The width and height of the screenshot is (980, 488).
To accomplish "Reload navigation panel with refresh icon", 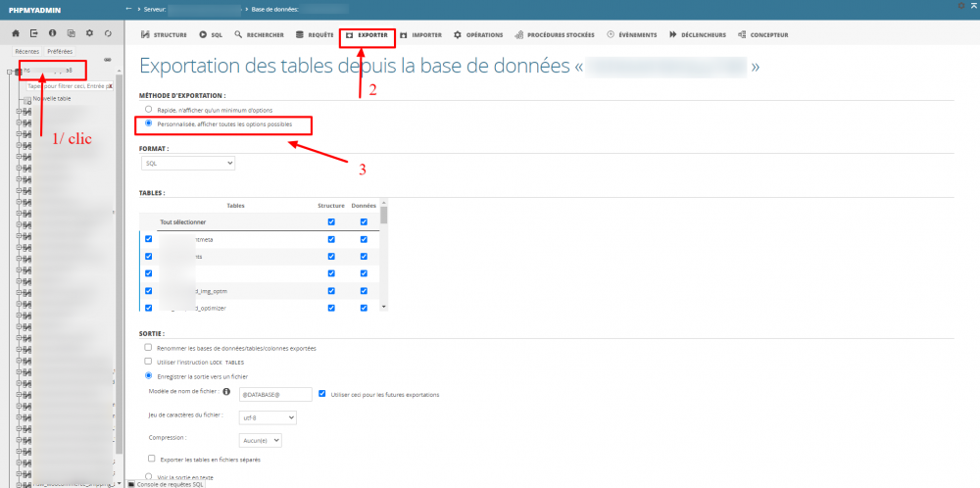I will (x=108, y=33).
